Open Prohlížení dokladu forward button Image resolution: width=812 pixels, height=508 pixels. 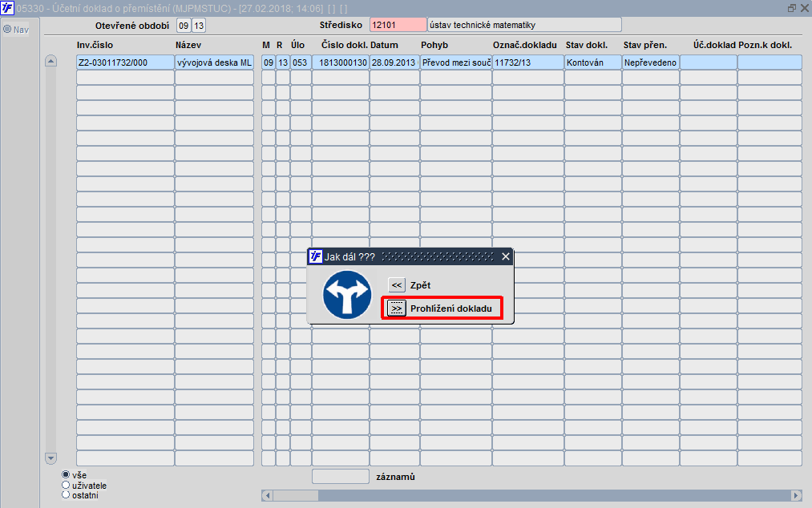pos(396,308)
